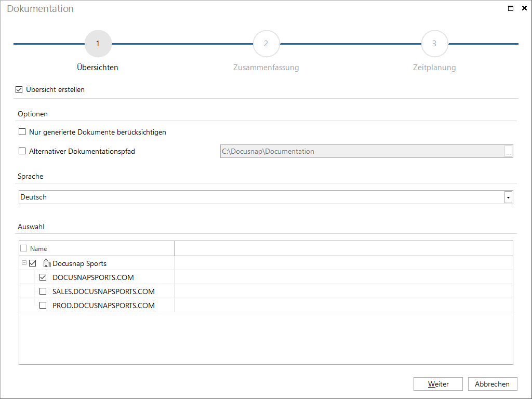Click the Weiter button
Image resolution: width=532 pixels, height=399 pixels.
click(x=438, y=384)
